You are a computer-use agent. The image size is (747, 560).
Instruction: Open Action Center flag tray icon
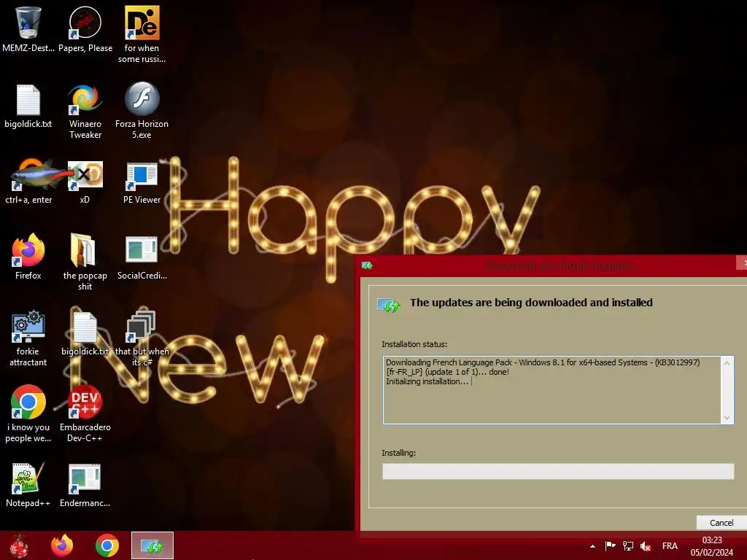pyautogui.click(x=611, y=546)
